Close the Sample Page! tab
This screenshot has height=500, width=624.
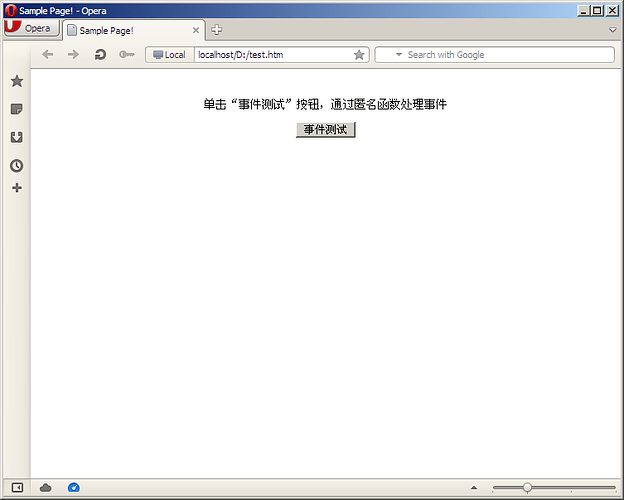(x=196, y=30)
